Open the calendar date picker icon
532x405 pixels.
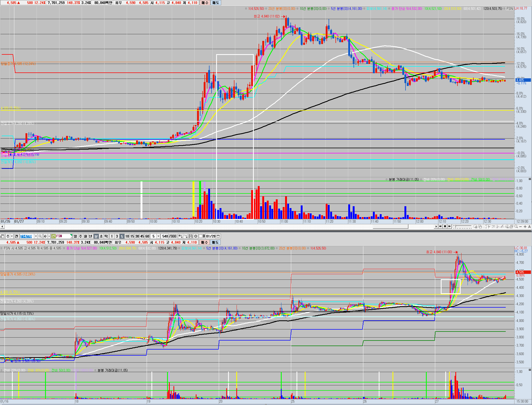click(218, 236)
